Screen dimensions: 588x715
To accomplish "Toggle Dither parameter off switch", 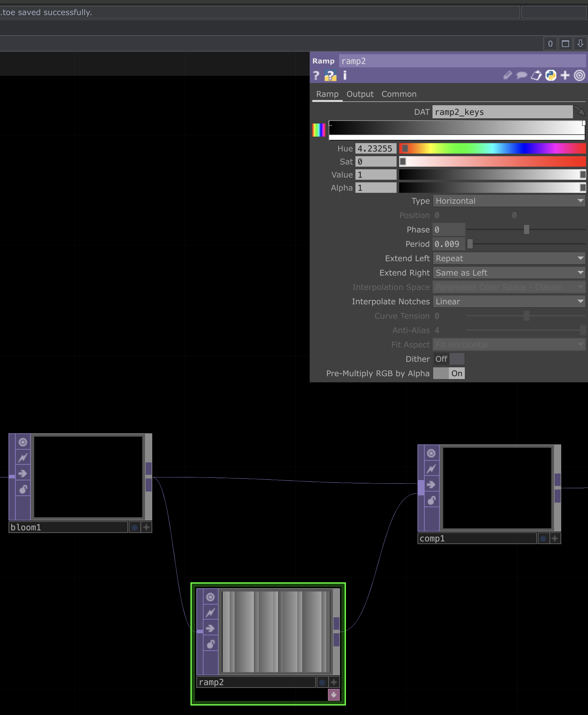I will point(449,359).
